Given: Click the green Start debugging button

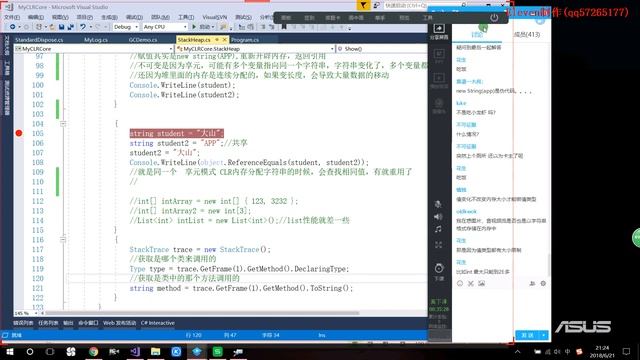Looking at the screenshot, I should pyautogui.click(x=194, y=27).
